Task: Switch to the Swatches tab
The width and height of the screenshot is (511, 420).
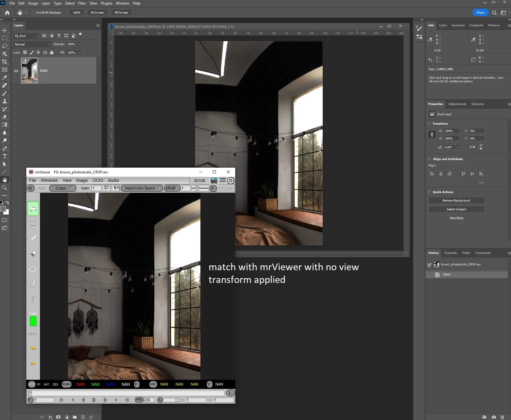Action: [458, 25]
